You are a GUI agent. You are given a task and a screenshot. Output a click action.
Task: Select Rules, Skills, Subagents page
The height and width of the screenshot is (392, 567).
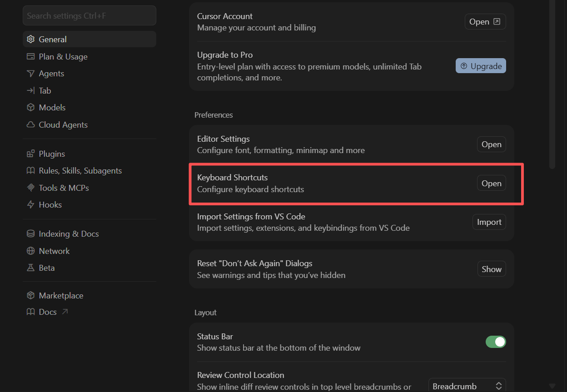90,171
